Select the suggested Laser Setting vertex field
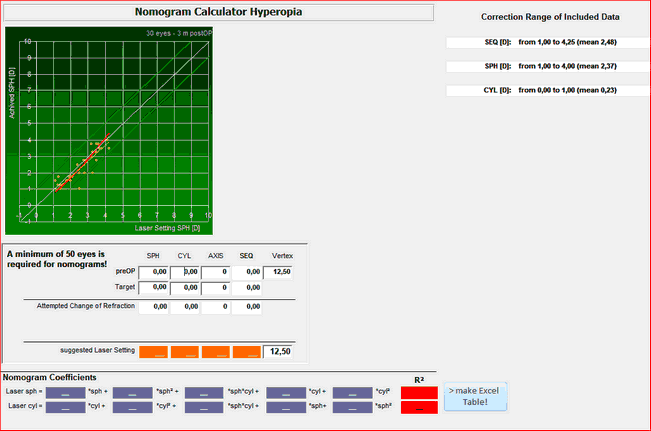The height and width of the screenshot is (431, 651). pyautogui.click(x=281, y=351)
